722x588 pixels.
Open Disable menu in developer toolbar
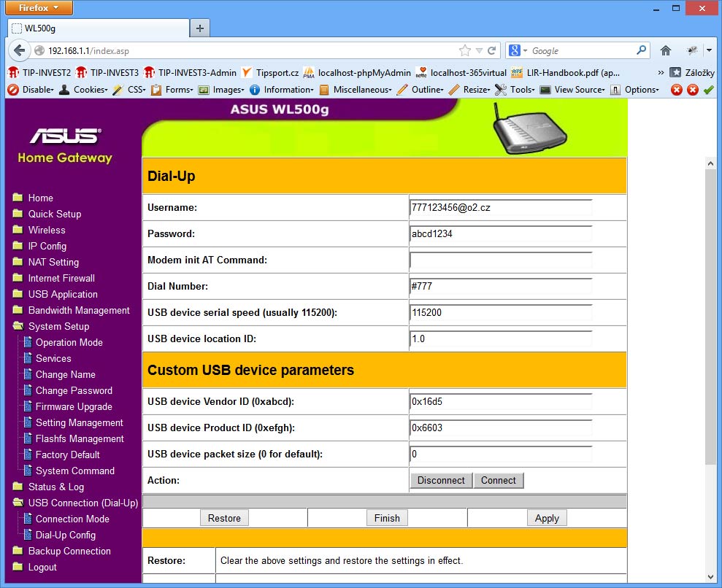point(31,90)
